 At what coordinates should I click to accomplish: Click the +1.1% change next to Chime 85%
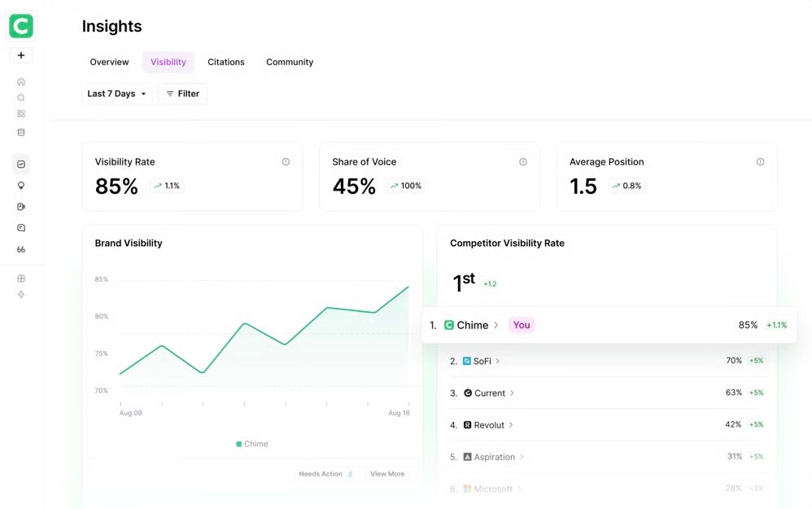tap(777, 326)
